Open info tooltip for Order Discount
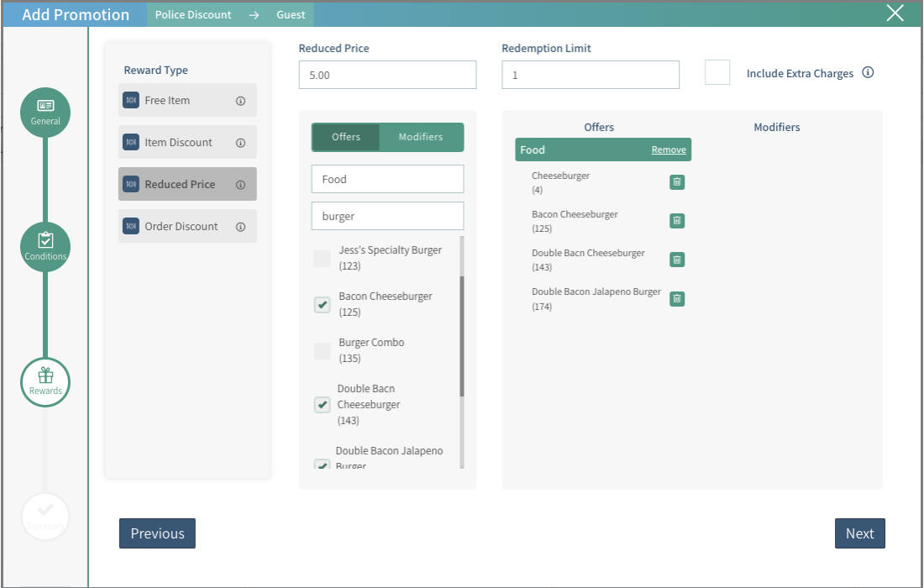Image resolution: width=924 pixels, height=588 pixels. 240,227
